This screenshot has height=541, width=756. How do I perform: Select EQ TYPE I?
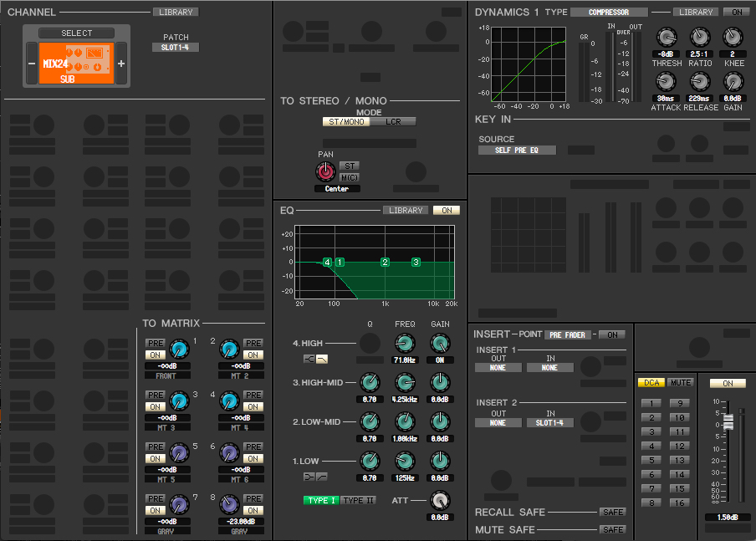point(321,501)
